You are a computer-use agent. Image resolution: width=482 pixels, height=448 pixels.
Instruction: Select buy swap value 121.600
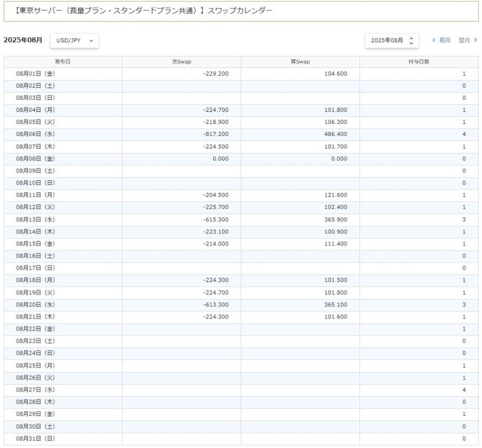pos(336,195)
